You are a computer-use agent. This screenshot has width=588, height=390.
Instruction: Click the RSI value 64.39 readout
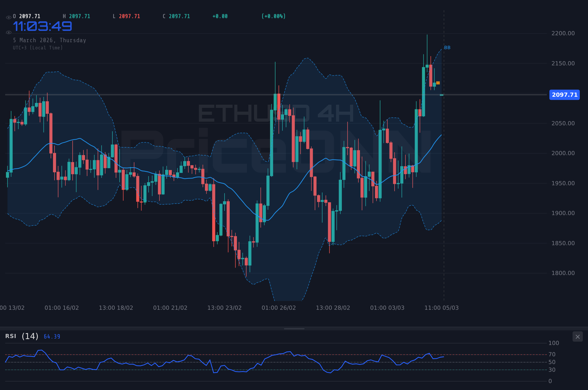click(x=51, y=336)
